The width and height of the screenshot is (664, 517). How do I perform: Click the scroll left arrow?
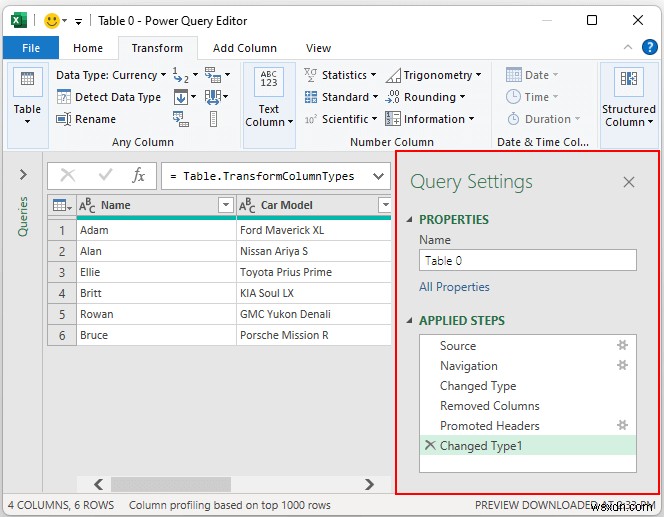click(99, 484)
